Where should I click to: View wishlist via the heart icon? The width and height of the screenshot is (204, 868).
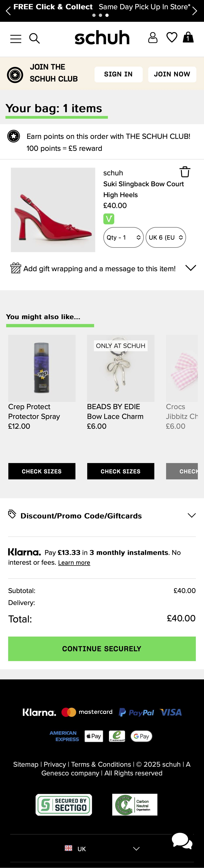click(x=172, y=38)
